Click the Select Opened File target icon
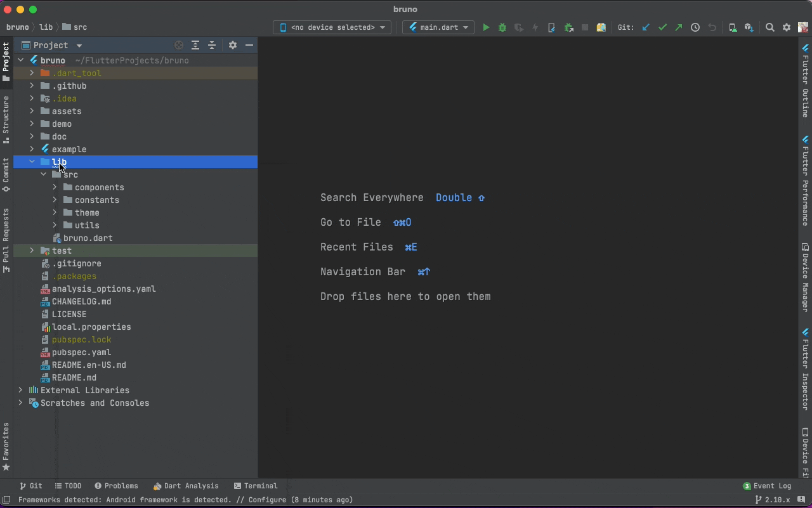Screen dimensions: 812x508 tap(179, 45)
